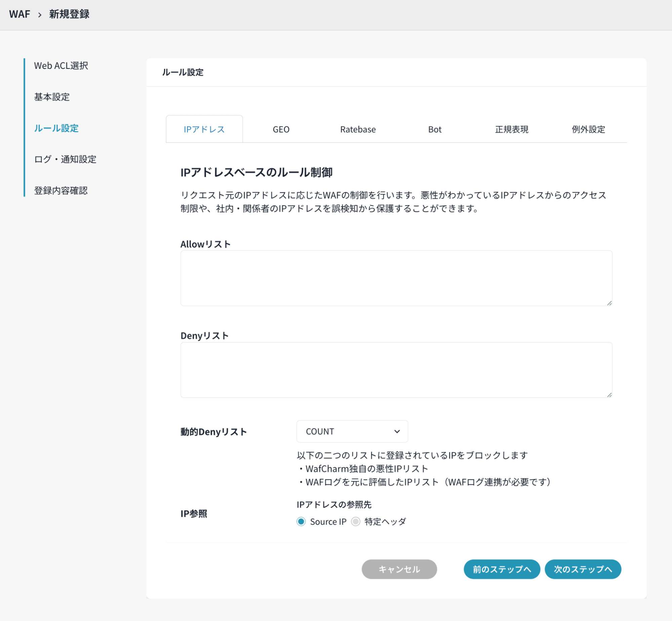Go to the 例外設定 tab
The width and height of the screenshot is (672, 621).
click(x=588, y=129)
